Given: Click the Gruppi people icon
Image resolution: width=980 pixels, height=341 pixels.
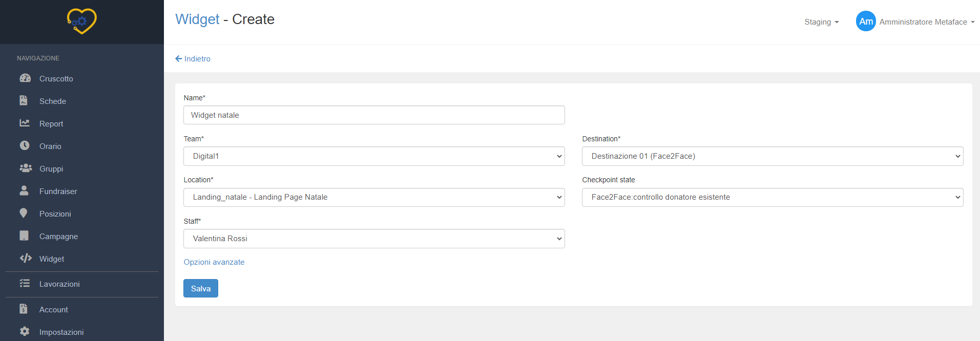Looking at the screenshot, I should click(x=25, y=168).
